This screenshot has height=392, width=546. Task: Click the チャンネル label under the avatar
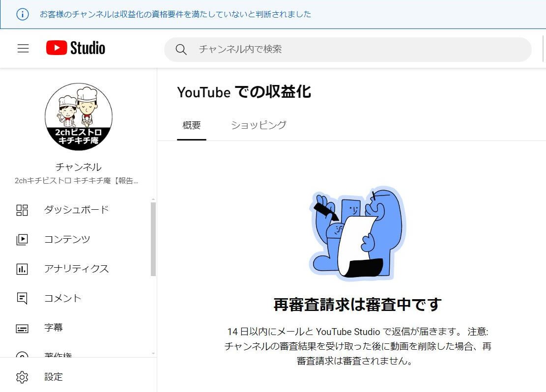(78, 167)
